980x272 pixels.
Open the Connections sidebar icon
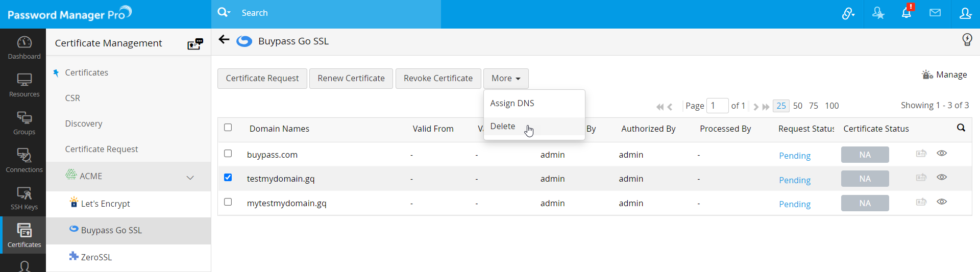pos(24,161)
